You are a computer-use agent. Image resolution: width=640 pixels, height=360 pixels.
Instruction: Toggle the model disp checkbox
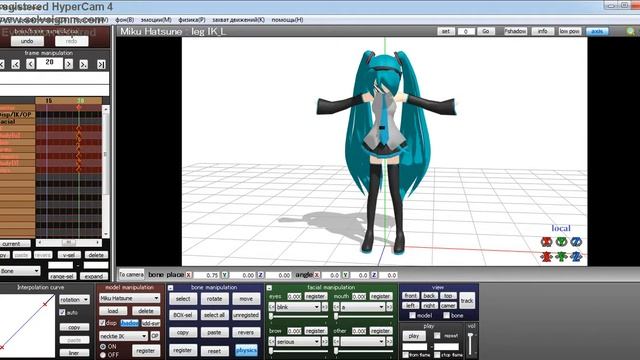(102, 323)
